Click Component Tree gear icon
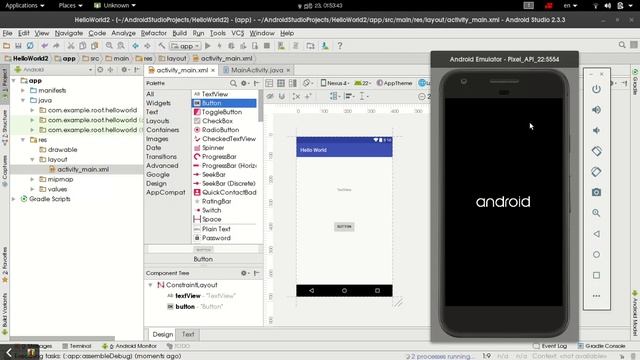This screenshot has width=640, height=360. click(244, 273)
